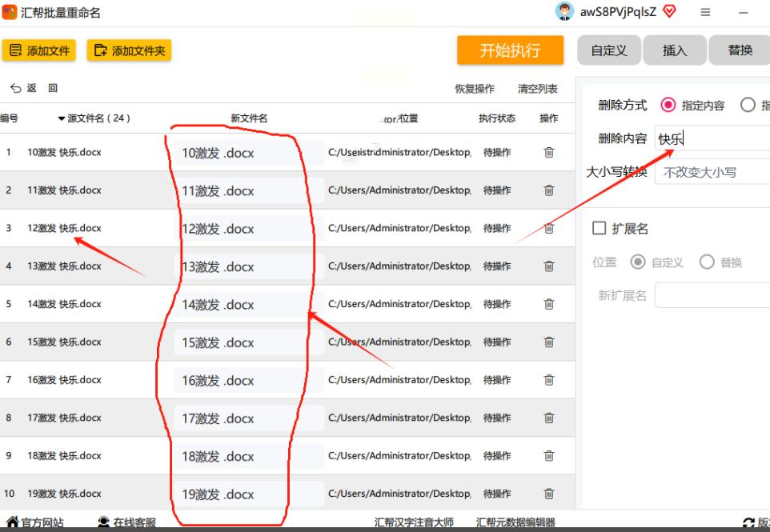Click new filename field 17激发 .docx
Screen dimensions: 770x532
coord(249,418)
